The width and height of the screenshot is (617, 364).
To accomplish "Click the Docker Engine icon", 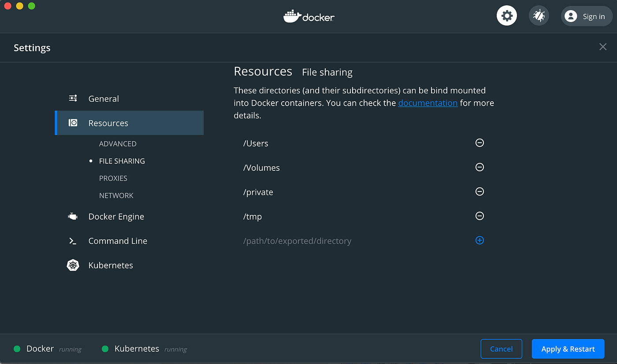I will (73, 216).
